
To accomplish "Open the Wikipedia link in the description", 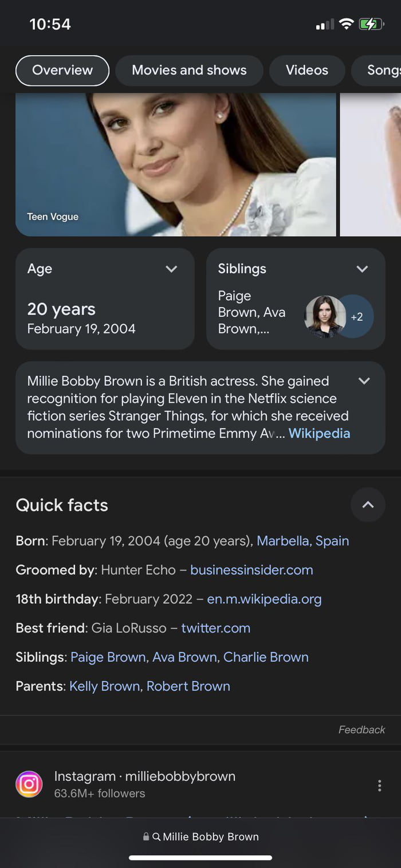I will pyautogui.click(x=319, y=433).
